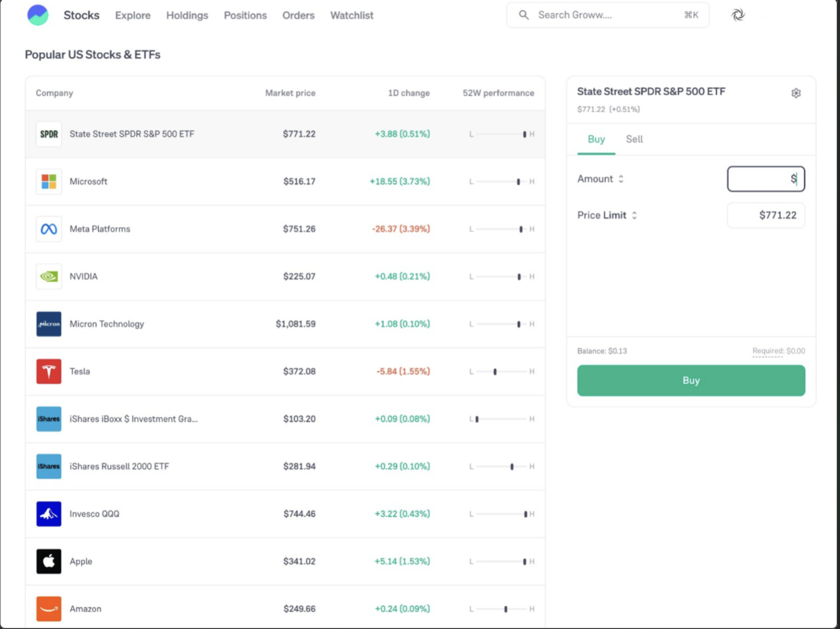Click the Required: $0.00 link

click(778, 351)
